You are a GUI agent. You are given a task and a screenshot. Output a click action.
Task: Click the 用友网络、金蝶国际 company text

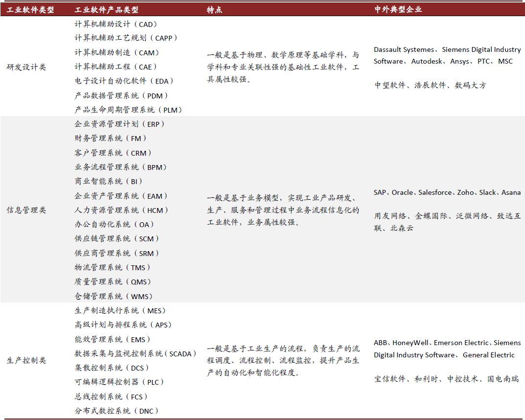(x=447, y=222)
